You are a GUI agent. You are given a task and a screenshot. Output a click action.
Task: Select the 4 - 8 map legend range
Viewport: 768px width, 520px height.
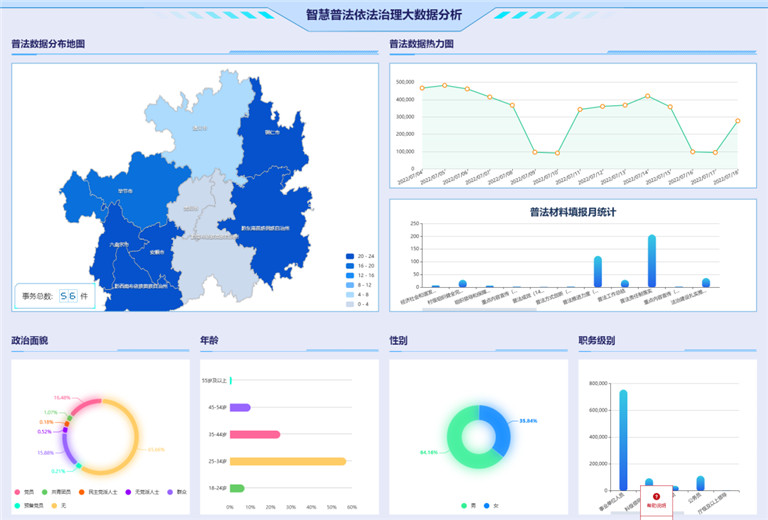click(x=358, y=295)
